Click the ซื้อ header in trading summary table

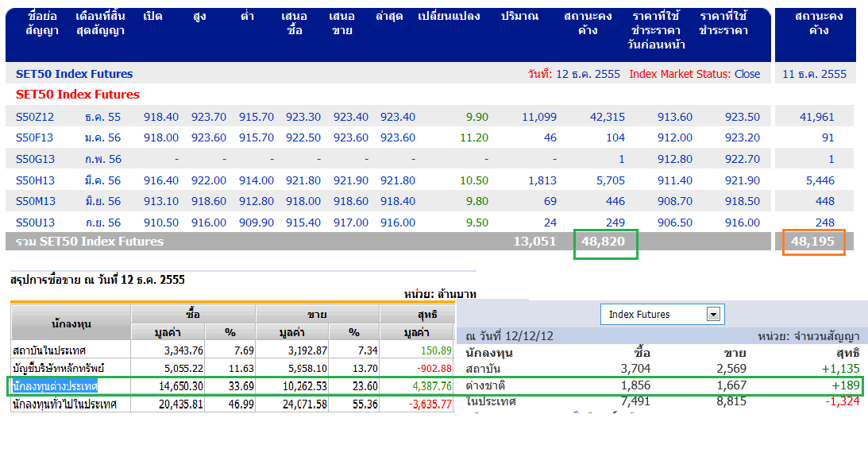[x=193, y=315]
